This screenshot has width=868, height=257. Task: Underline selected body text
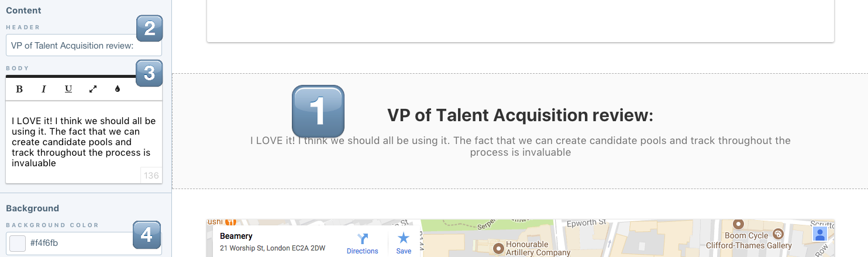[x=68, y=89]
